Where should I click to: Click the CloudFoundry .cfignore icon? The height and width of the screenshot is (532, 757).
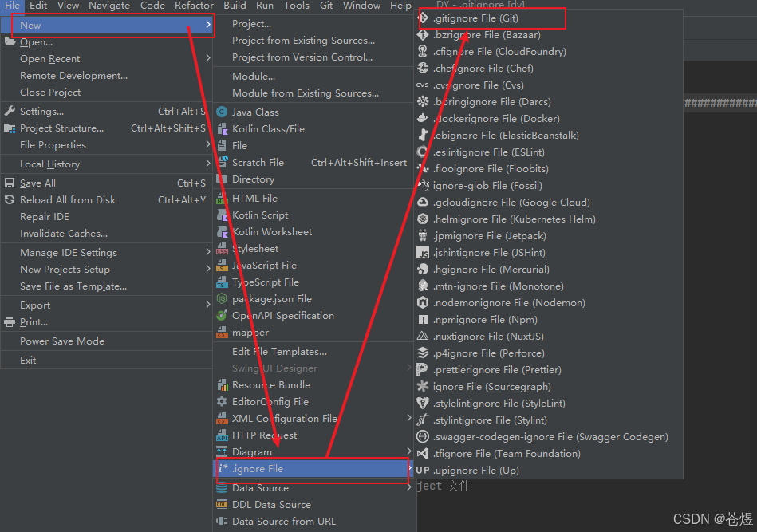point(423,52)
